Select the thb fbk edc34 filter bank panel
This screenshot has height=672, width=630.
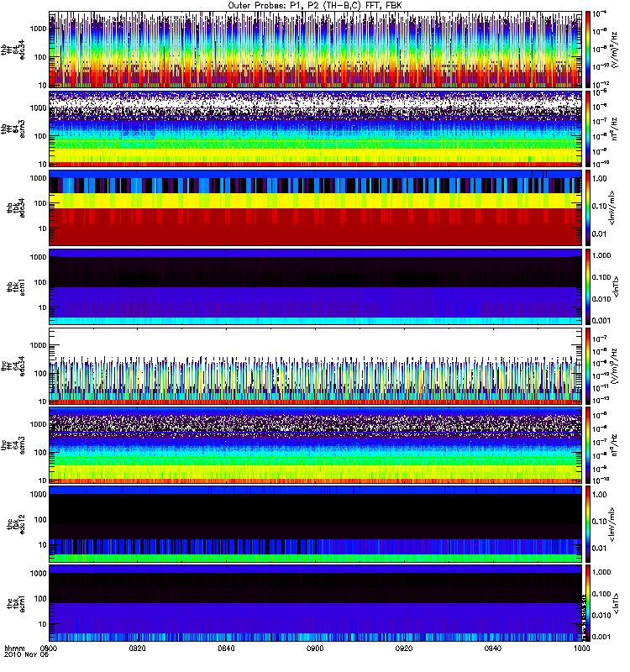coord(316,207)
